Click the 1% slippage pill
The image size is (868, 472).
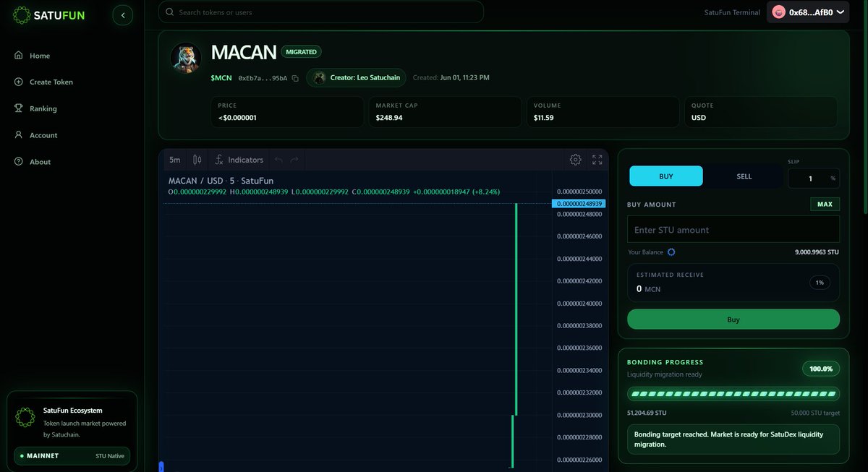click(820, 283)
